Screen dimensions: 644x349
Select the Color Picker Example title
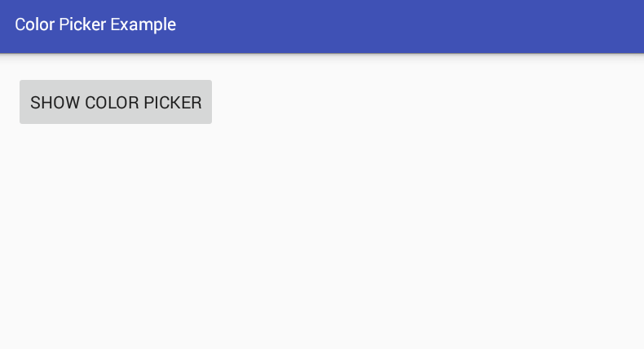[x=95, y=24]
